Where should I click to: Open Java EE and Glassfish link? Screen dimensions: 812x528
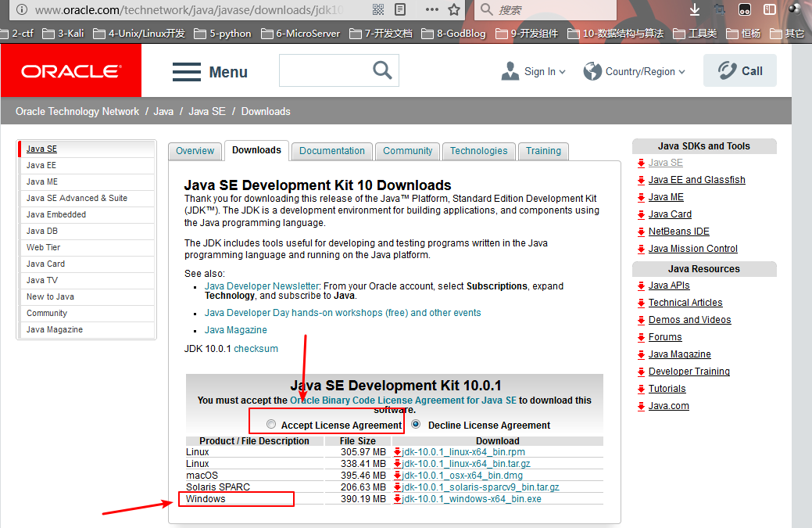[x=696, y=180]
